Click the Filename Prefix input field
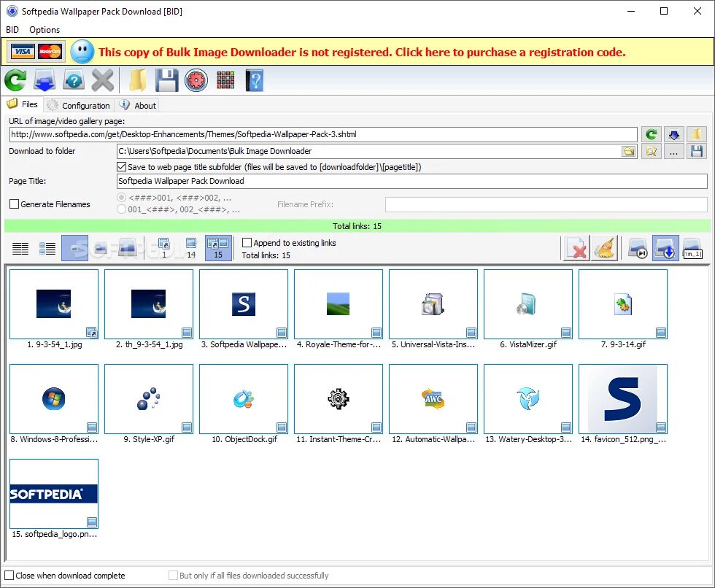 point(546,204)
